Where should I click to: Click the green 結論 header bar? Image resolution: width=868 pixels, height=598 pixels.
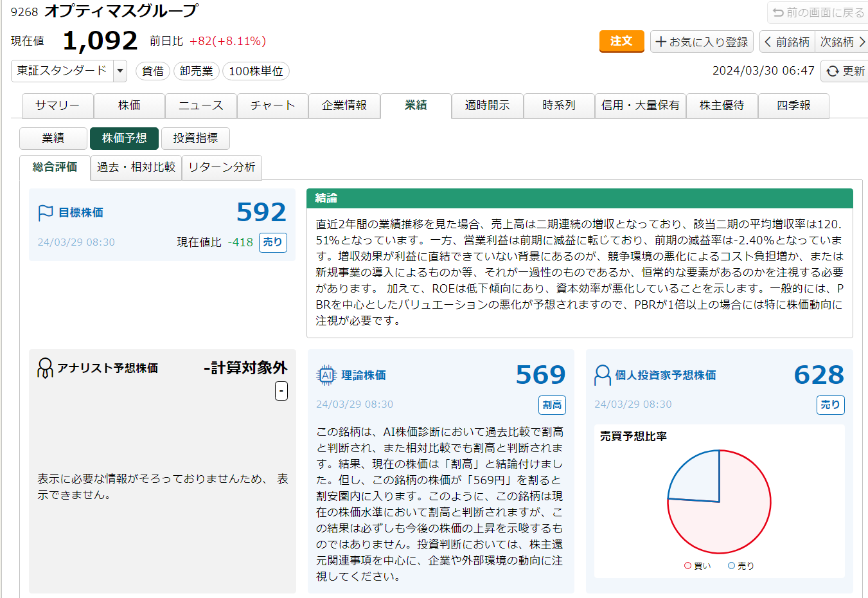click(580, 198)
